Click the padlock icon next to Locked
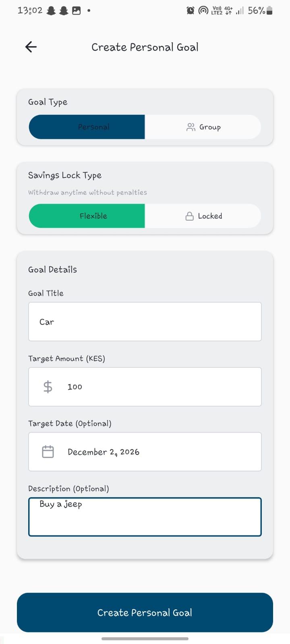290x644 pixels. (189, 216)
